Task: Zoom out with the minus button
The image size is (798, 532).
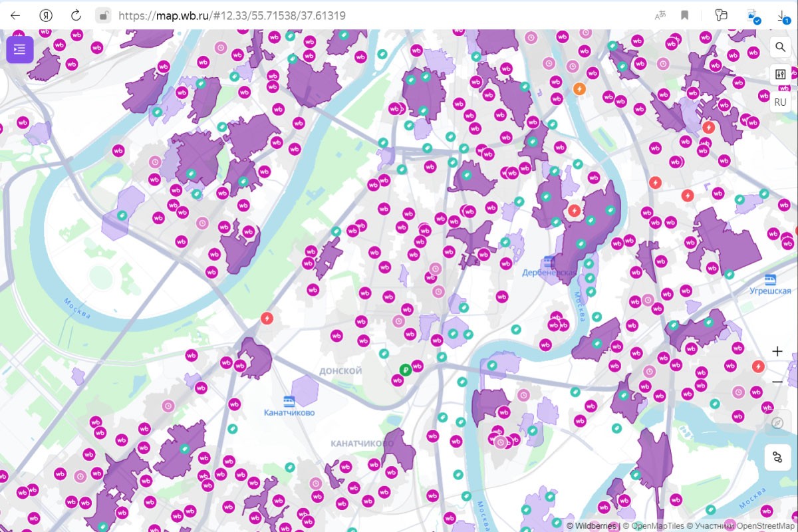Action: point(777,382)
